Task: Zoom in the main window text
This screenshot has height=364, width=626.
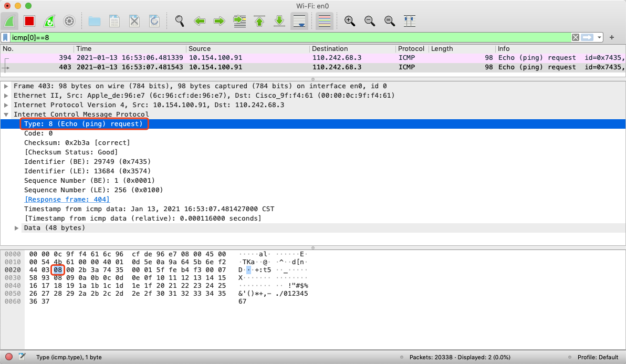Action: click(x=350, y=21)
